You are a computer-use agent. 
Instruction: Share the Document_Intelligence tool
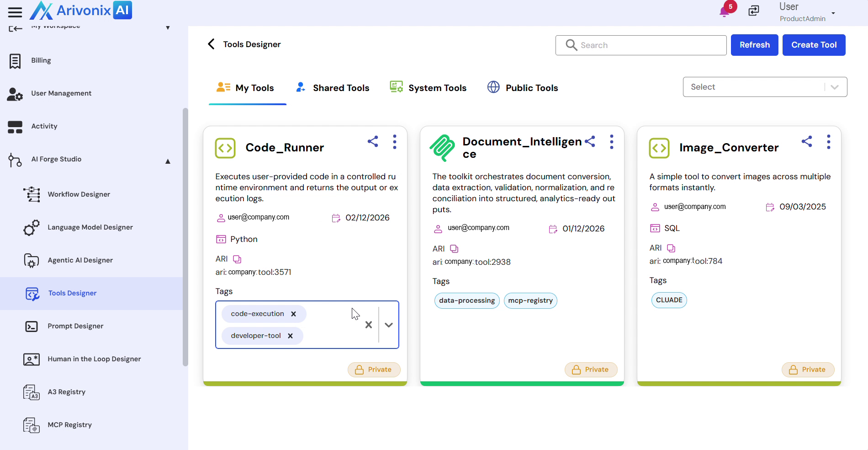point(590,141)
